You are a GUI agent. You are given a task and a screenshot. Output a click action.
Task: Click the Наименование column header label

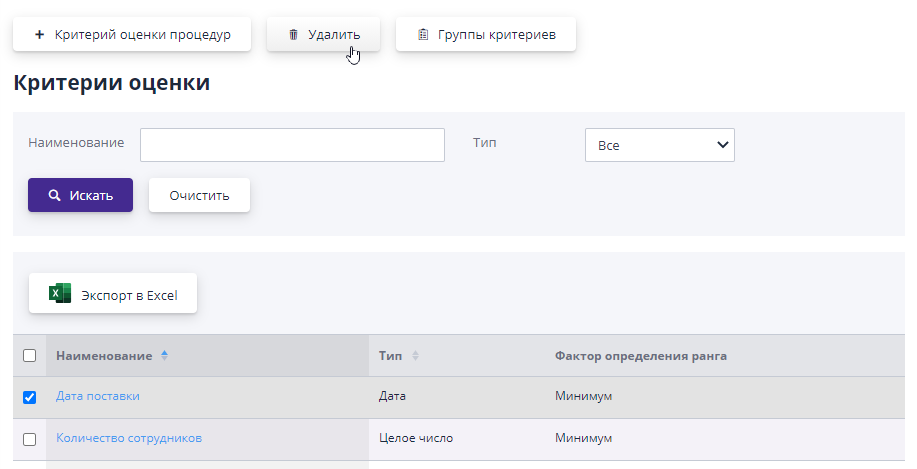pyautogui.click(x=104, y=356)
